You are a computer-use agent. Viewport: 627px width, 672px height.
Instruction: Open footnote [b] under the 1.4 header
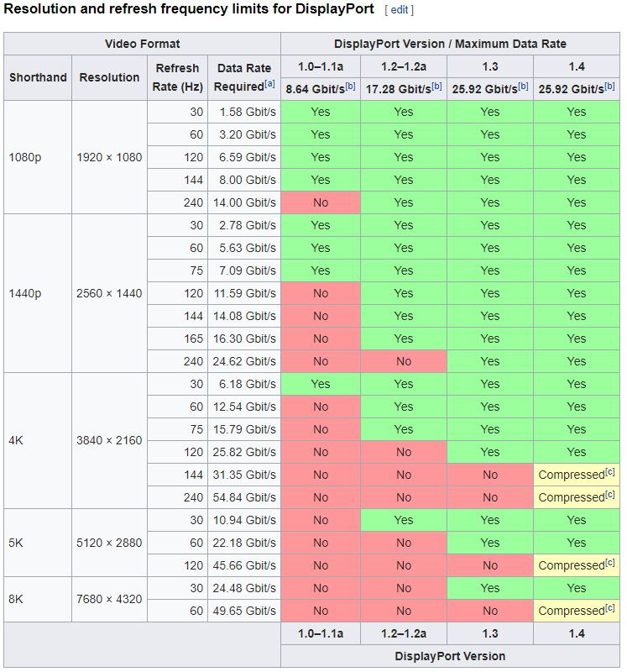(609, 87)
